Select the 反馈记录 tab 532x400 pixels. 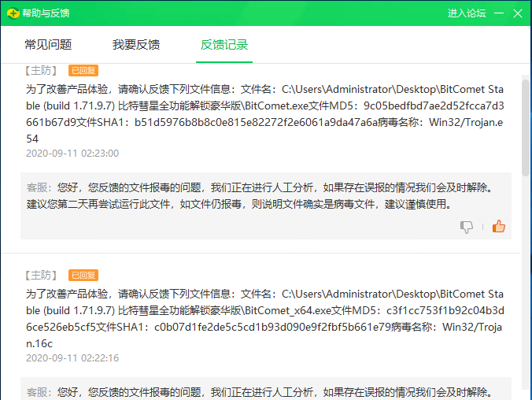[224, 44]
